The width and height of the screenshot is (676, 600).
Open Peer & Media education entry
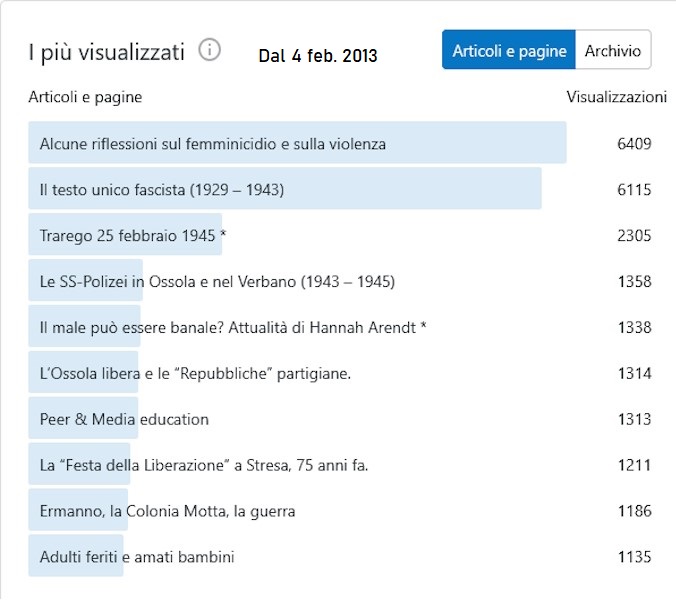[124, 420]
